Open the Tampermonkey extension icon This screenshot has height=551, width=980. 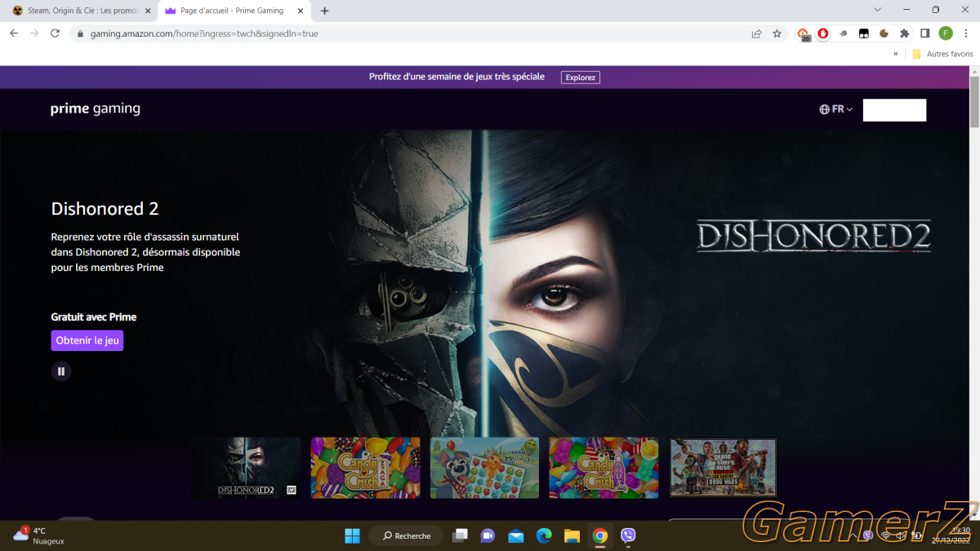pos(863,33)
